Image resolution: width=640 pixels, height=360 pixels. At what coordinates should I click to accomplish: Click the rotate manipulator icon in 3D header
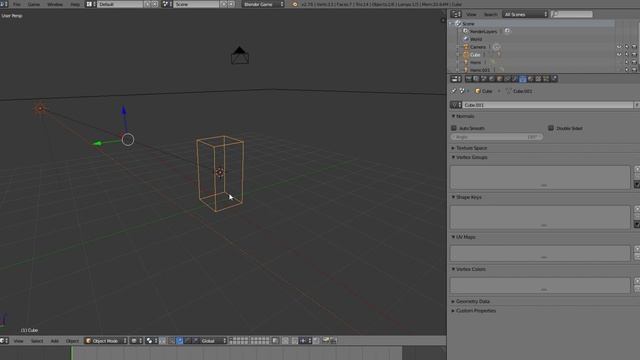coord(187,340)
